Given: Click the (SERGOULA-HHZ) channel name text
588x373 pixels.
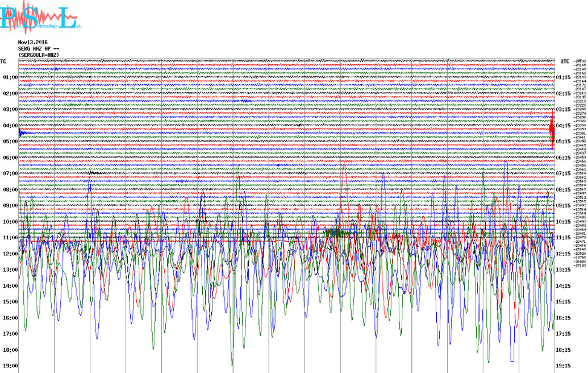Looking at the screenshot, I should (38, 55).
